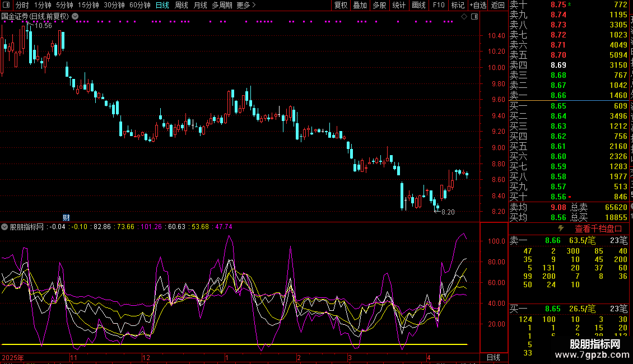Click the diamond icon above the chart
The width and height of the screenshot is (633, 364).
pyautogui.click(x=464, y=17)
